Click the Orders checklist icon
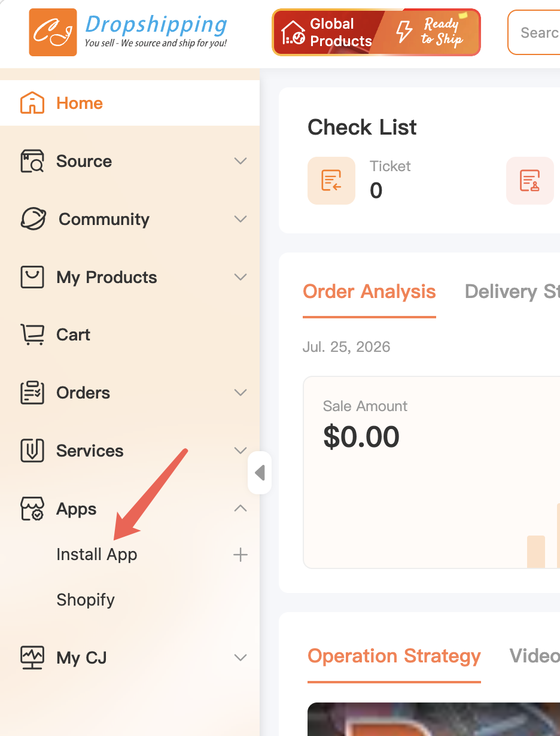Image resolution: width=560 pixels, height=736 pixels. (32, 393)
